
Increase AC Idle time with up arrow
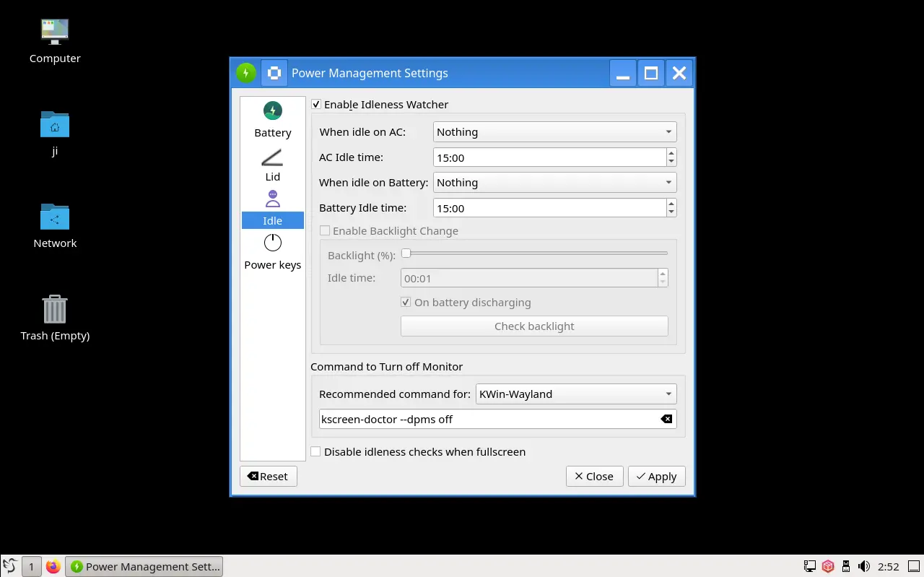671,152
